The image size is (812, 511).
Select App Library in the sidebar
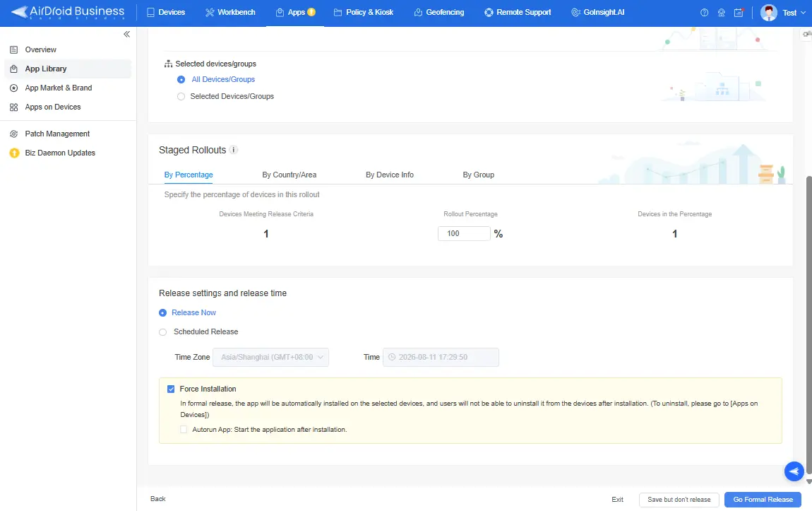coord(68,69)
